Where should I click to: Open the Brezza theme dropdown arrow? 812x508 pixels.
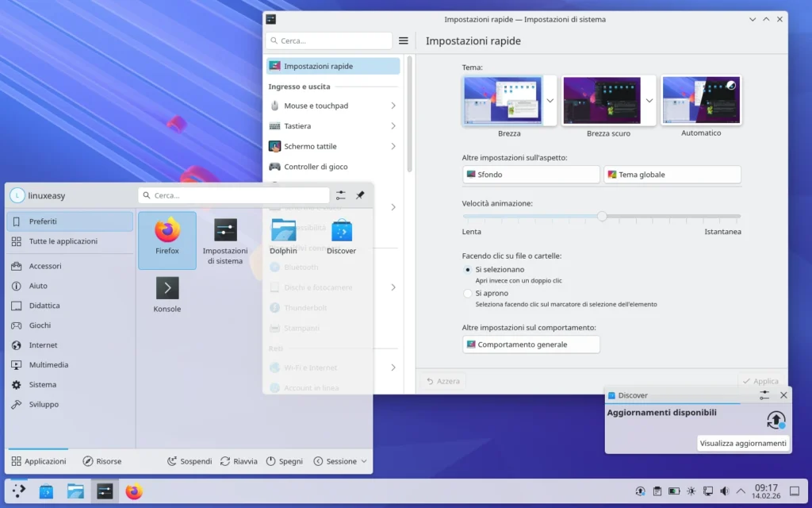click(550, 99)
